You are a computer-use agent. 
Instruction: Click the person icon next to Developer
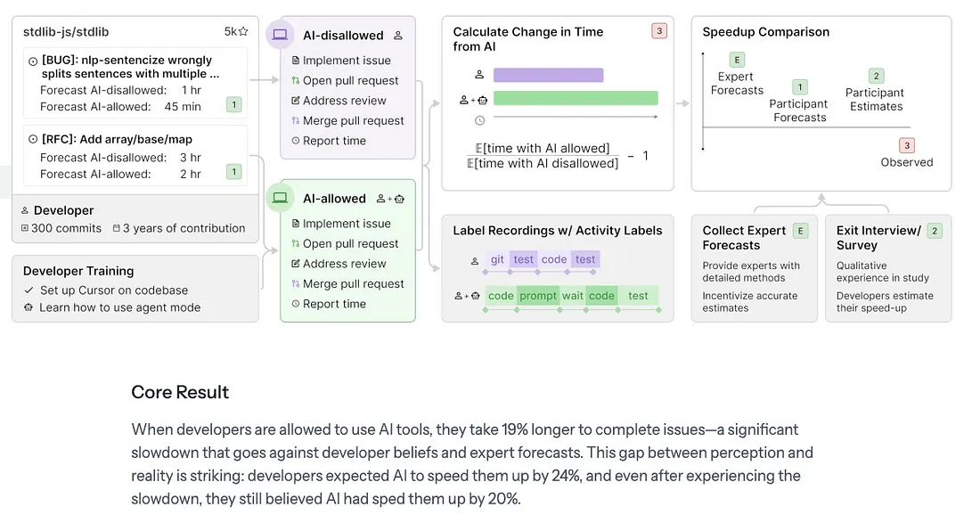(25, 211)
